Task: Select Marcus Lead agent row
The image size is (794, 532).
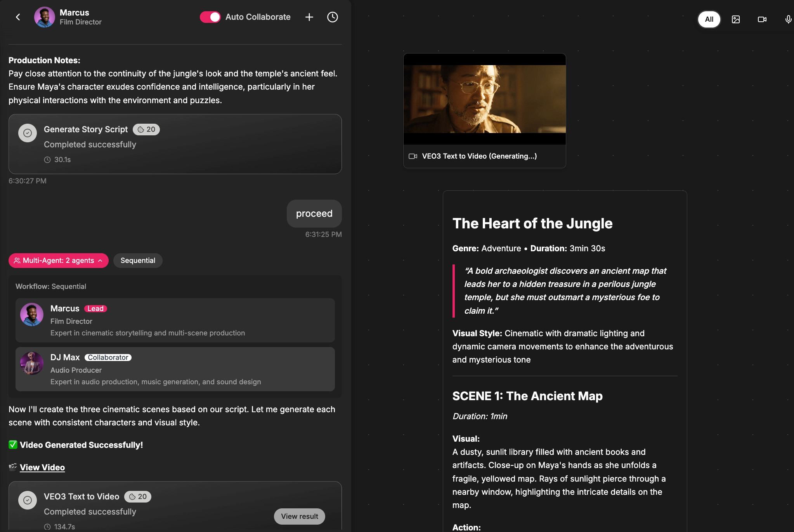Action: click(x=175, y=320)
